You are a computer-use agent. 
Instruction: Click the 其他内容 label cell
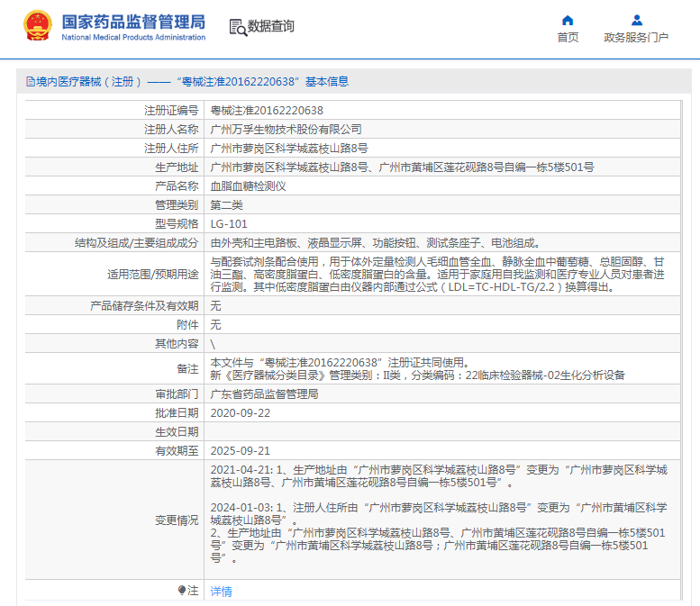pyautogui.click(x=114, y=343)
